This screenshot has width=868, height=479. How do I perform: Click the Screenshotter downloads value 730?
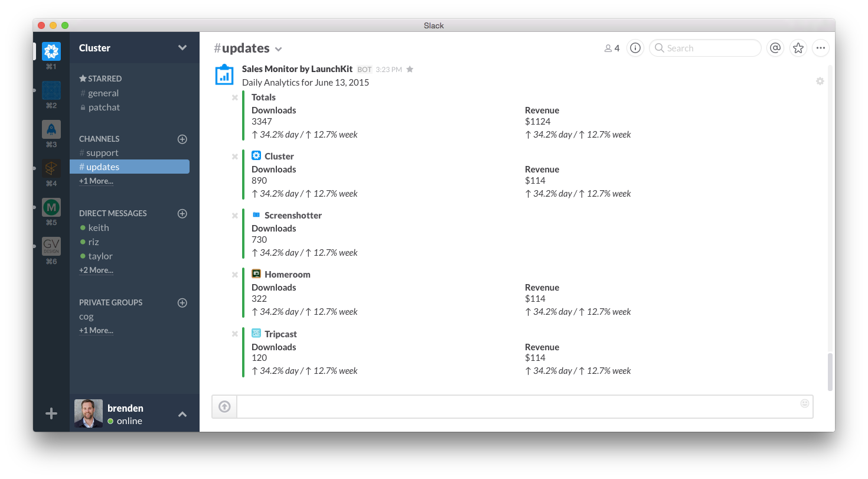[x=259, y=240]
